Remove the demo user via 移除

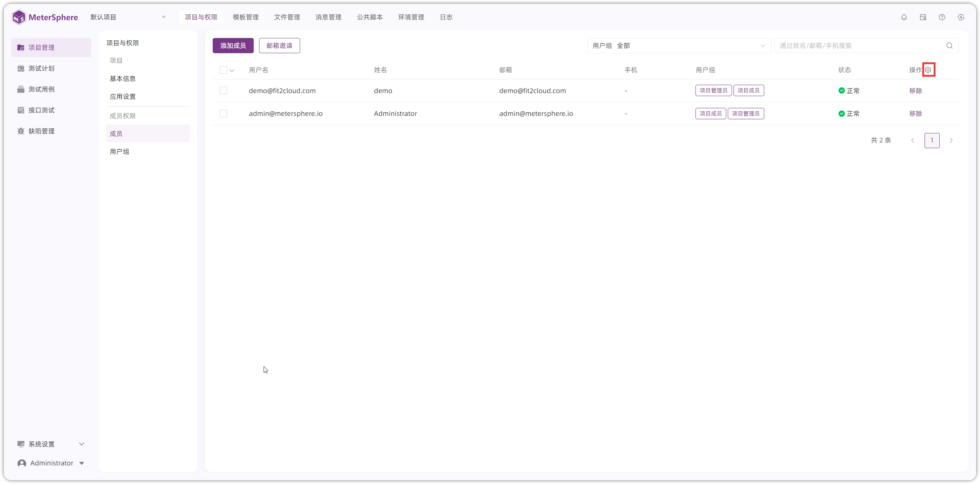click(916, 90)
